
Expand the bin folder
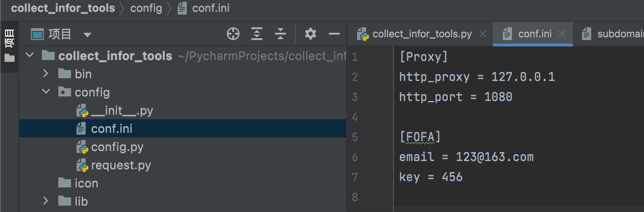pos(46,74)
